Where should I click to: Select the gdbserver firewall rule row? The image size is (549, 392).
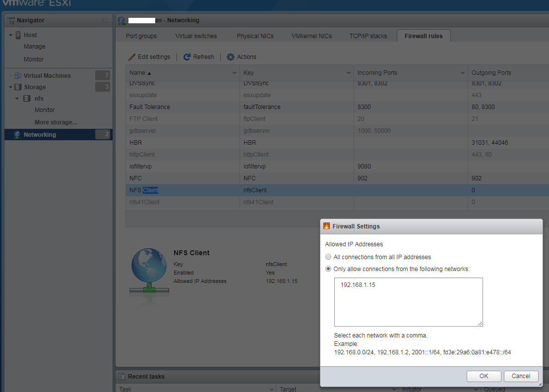[337, 131]
